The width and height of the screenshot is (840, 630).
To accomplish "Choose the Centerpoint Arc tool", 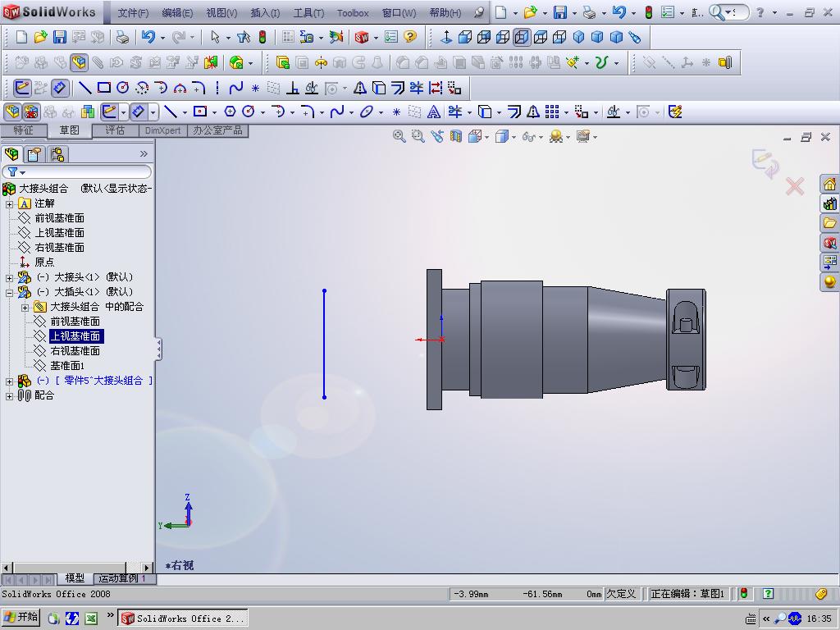I will click(x=141, y=88).
